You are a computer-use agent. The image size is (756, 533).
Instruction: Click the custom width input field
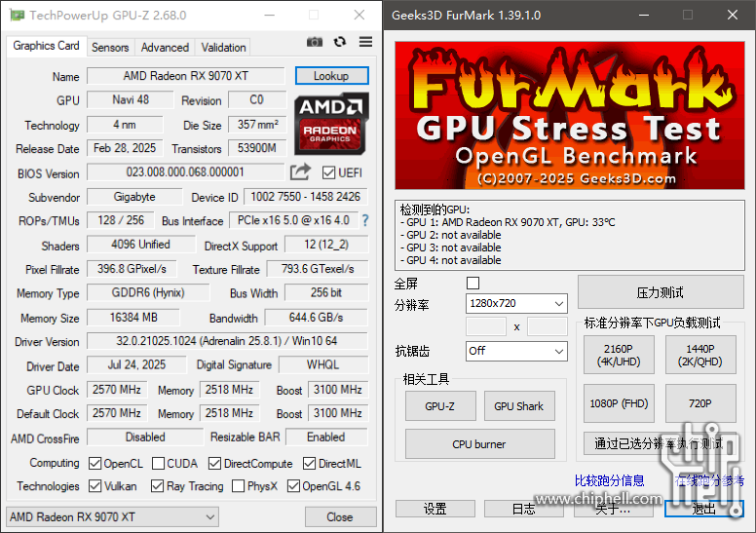coord(486,326)
